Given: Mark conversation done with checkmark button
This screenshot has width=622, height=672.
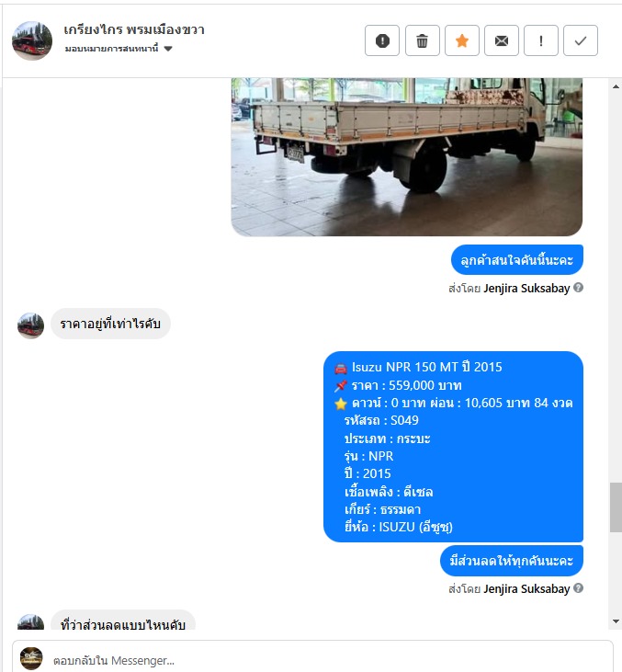Looking at the screenshot, I should [x=581, y=40].
